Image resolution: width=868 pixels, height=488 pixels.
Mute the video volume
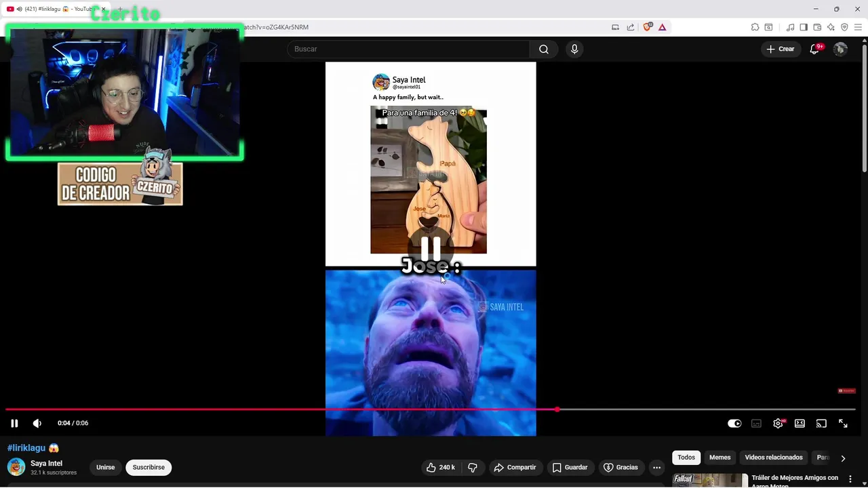pos(37,423)
